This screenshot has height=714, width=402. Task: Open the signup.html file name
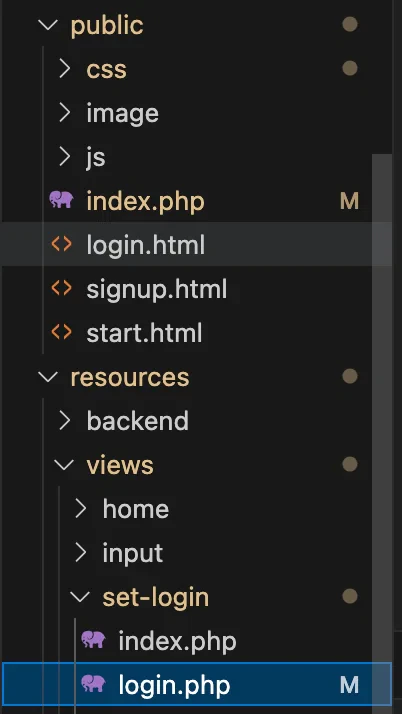pyautogui.click(x=157, y=290)
